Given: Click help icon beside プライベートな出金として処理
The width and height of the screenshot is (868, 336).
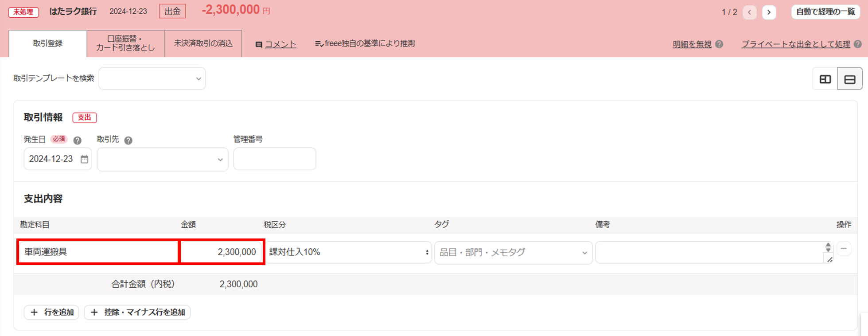Looking at the screenshot, I should pyautogui.click(x=857, y=44).
